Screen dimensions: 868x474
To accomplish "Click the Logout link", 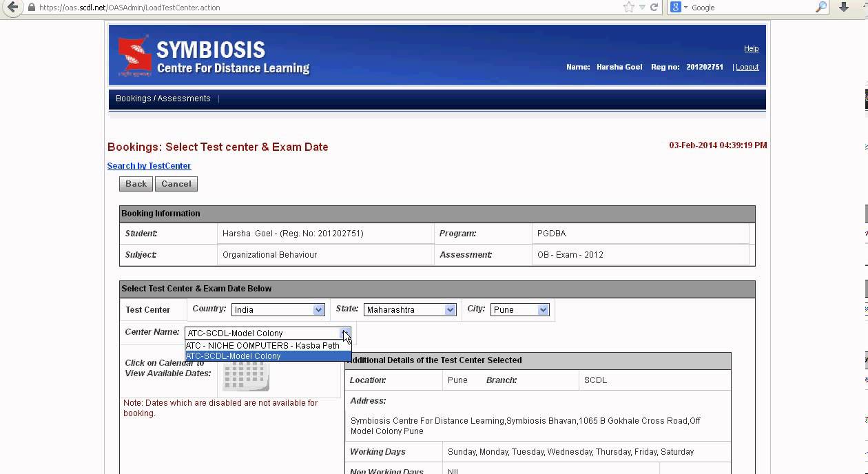I will coord(747,67).
